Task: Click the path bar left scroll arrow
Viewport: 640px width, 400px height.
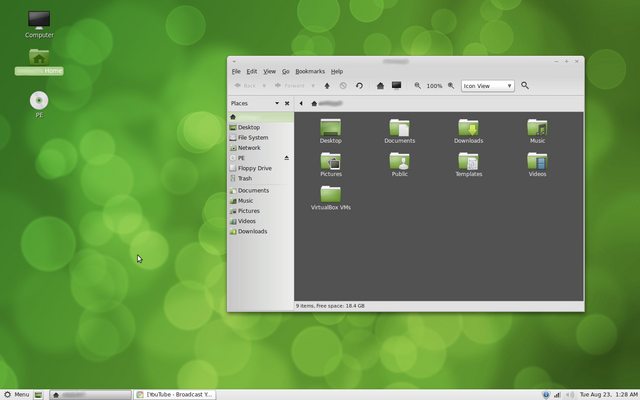Action: [301, 103]
